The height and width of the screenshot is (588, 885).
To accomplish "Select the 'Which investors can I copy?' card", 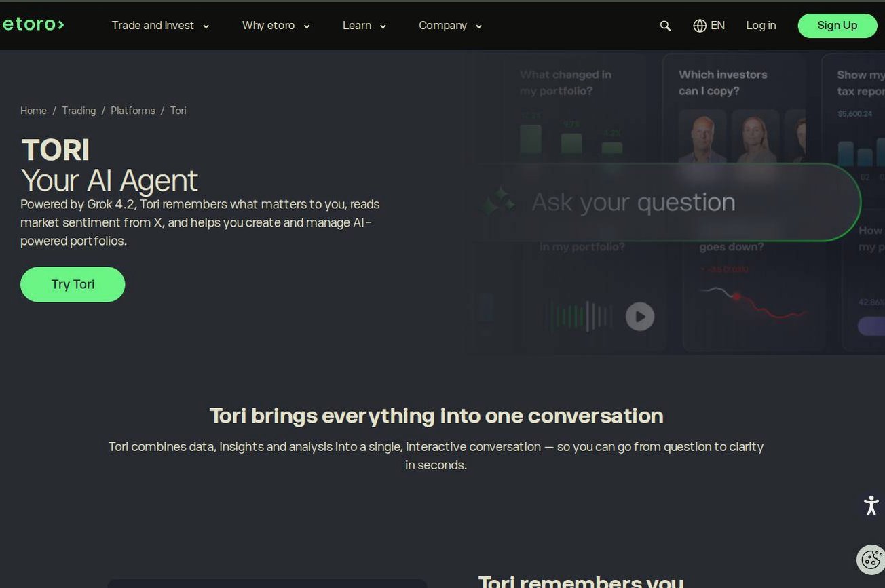I will pyautogui.click(x=734, y=109).
